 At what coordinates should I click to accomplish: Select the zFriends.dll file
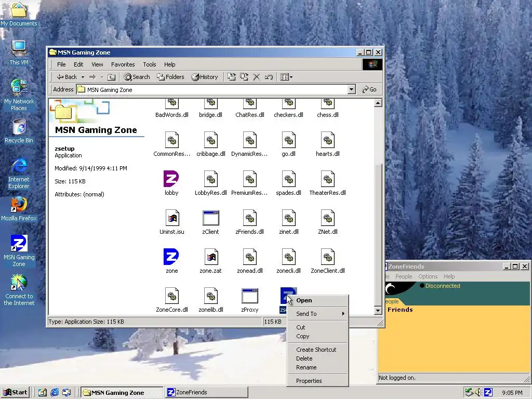250,222
